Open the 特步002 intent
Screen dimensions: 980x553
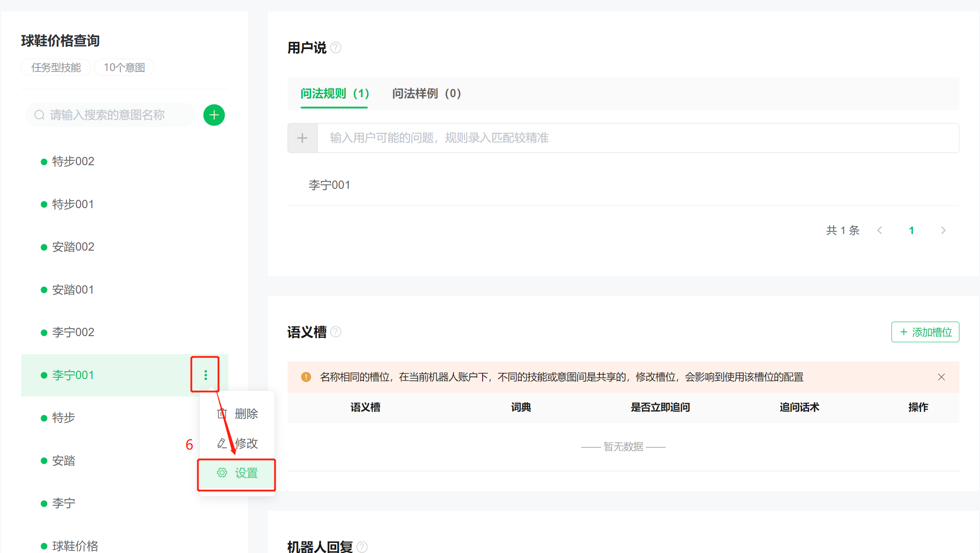coord(73,161)
